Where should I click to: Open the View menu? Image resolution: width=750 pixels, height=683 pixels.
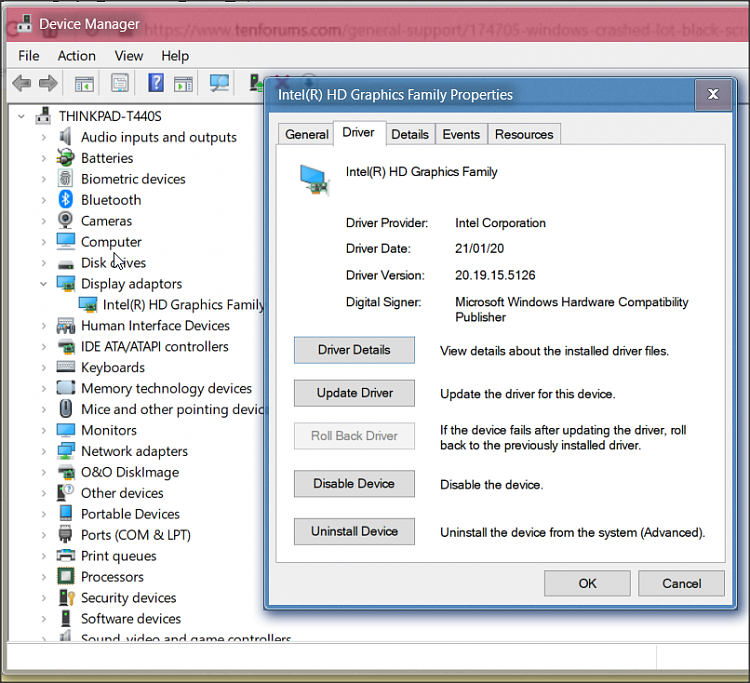pyautogui.click(x=129, y=56)
